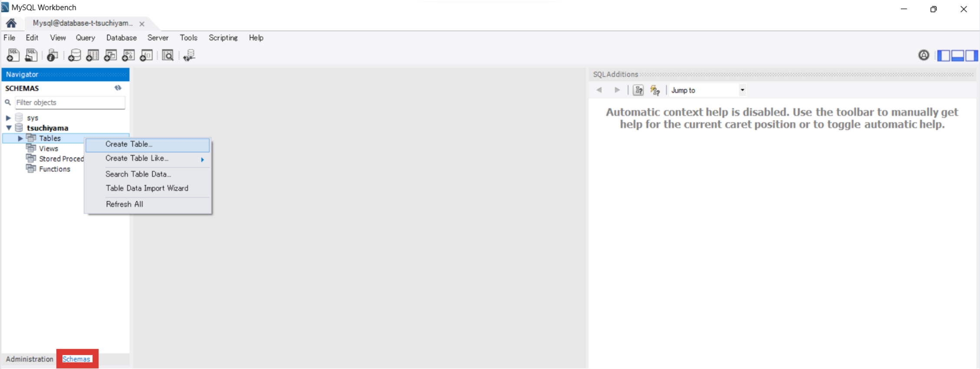Expand the sys schema
980x369 pixels.
(8, 118)
